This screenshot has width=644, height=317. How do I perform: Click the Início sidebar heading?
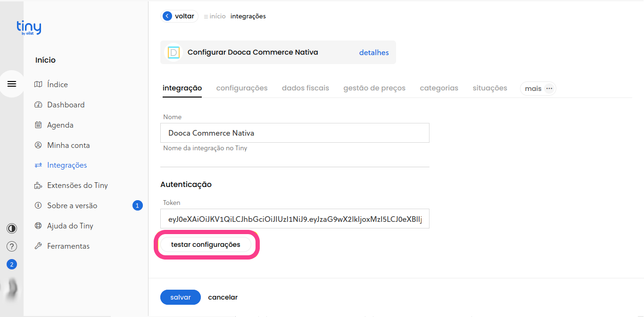(x=45, y=60)
